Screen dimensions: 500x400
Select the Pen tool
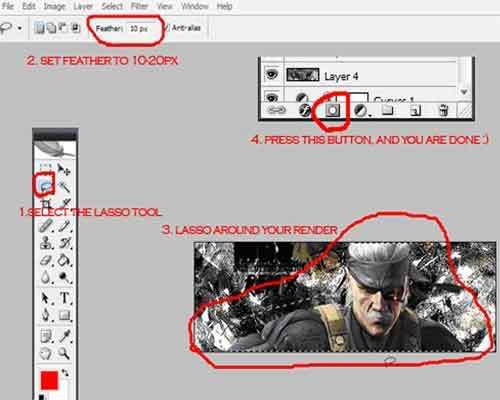point(46,314)
